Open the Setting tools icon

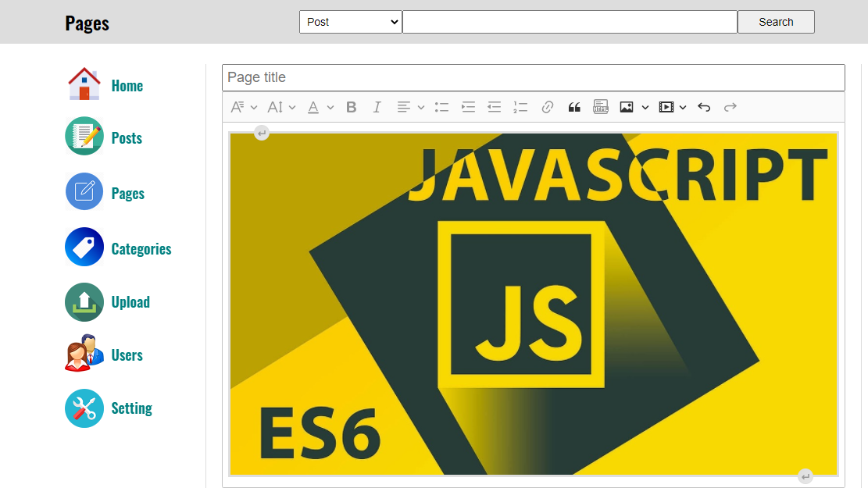(x=84, y=408)
